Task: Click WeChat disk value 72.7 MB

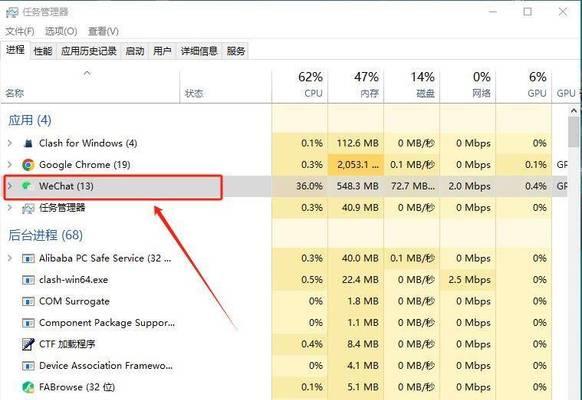Action: click(x=413, y=186)
